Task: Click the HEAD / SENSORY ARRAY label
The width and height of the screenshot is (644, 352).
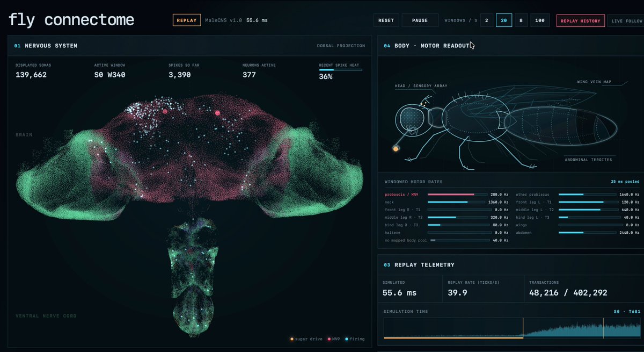Action: pyautogui.click(x=421, y=85)
